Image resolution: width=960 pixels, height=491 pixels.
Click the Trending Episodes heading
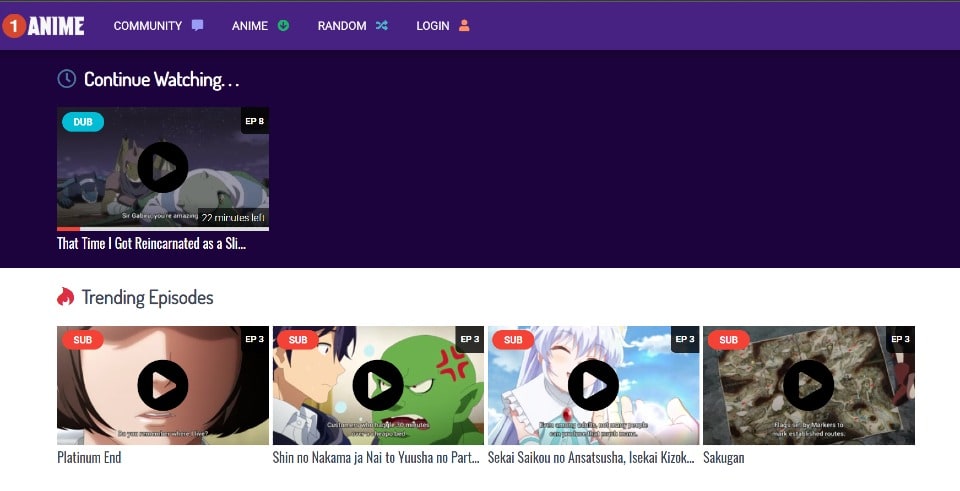[x=148, y=298]
